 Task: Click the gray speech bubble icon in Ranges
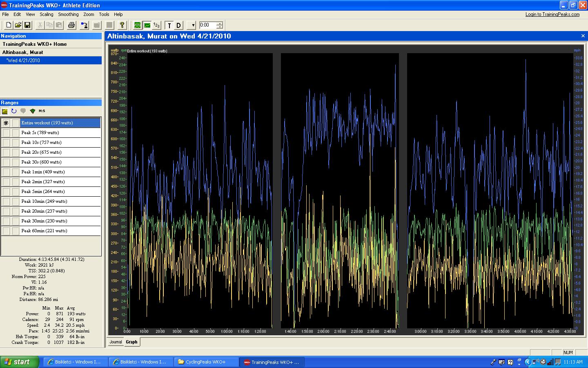click(x=23, y=111)
